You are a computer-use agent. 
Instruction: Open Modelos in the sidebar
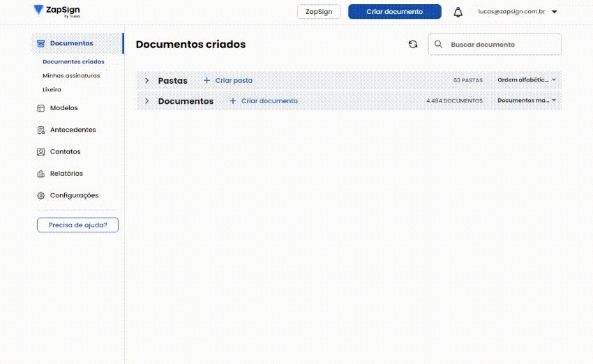(x=64, y=108)
